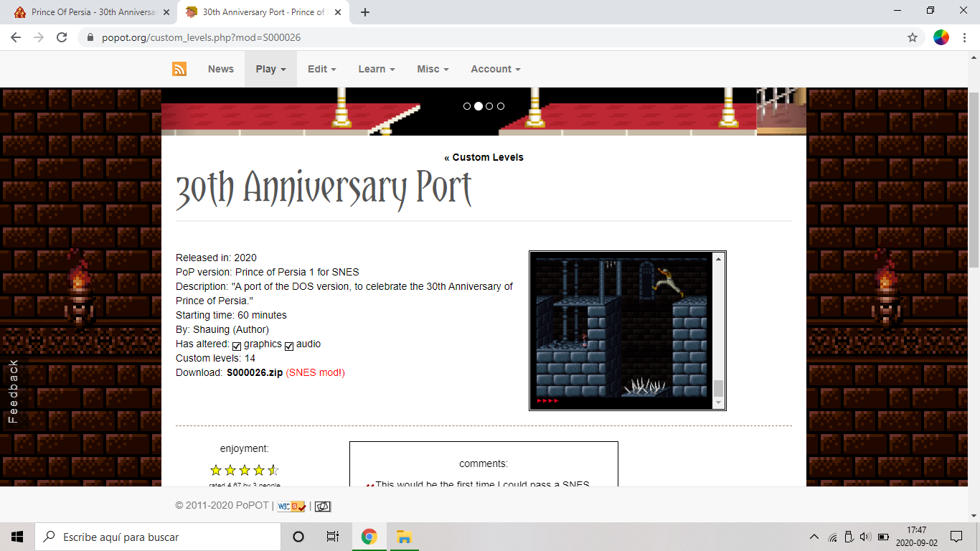
Task: Open Chrome three-dot menu
Action: pos(964,37)
